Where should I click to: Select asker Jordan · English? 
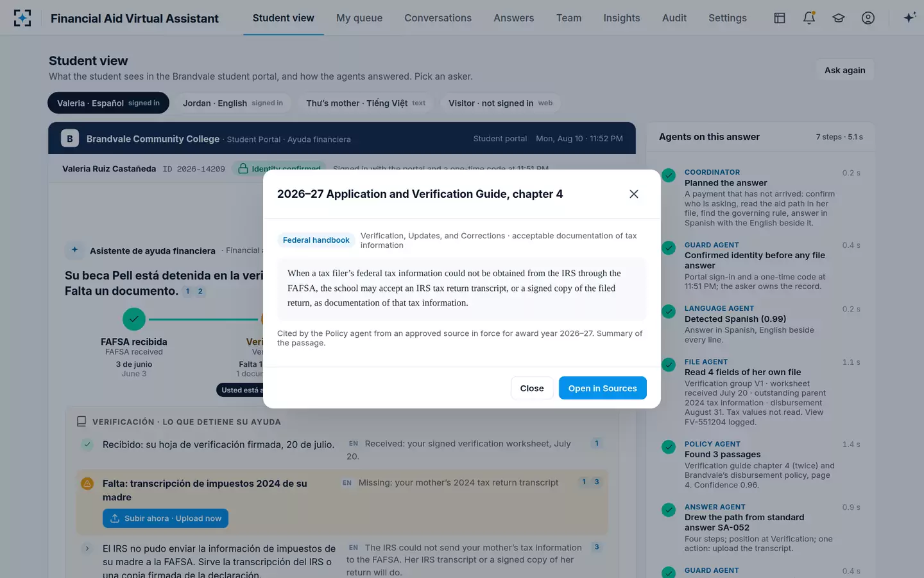pos(233,103)
